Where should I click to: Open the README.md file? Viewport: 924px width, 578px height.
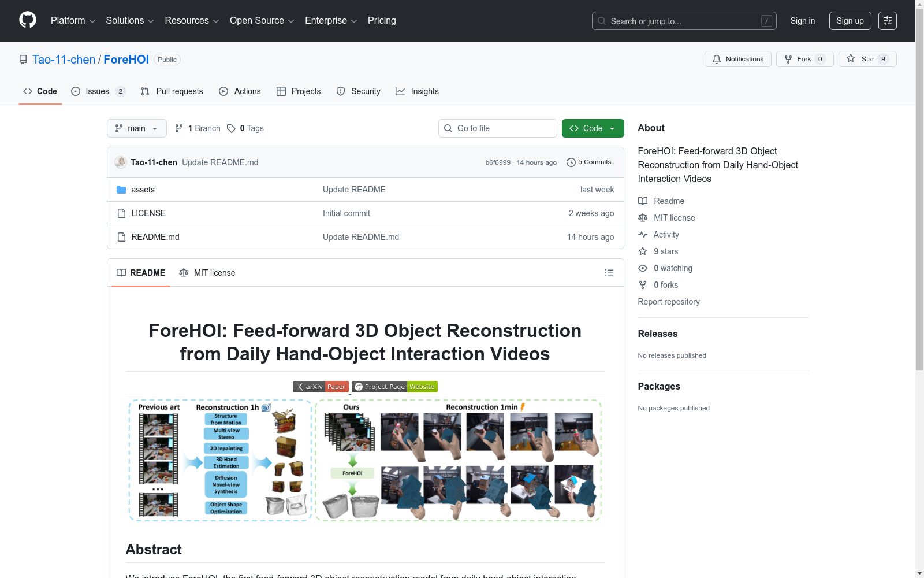[x=155, y=237]
